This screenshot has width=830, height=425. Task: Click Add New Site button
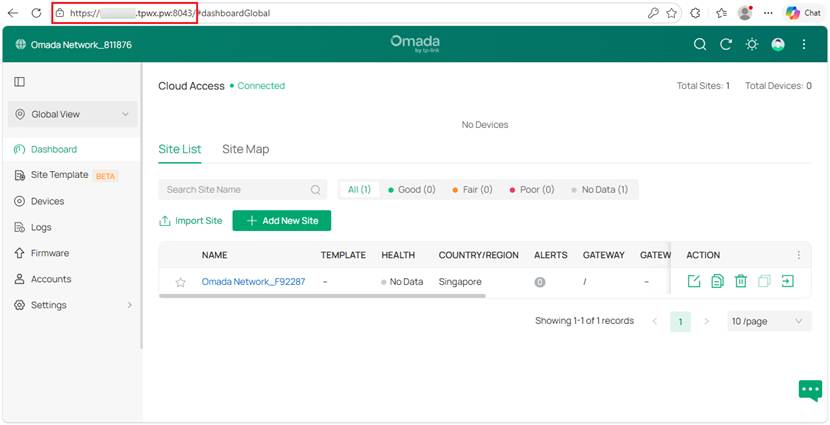pos(282,221)
